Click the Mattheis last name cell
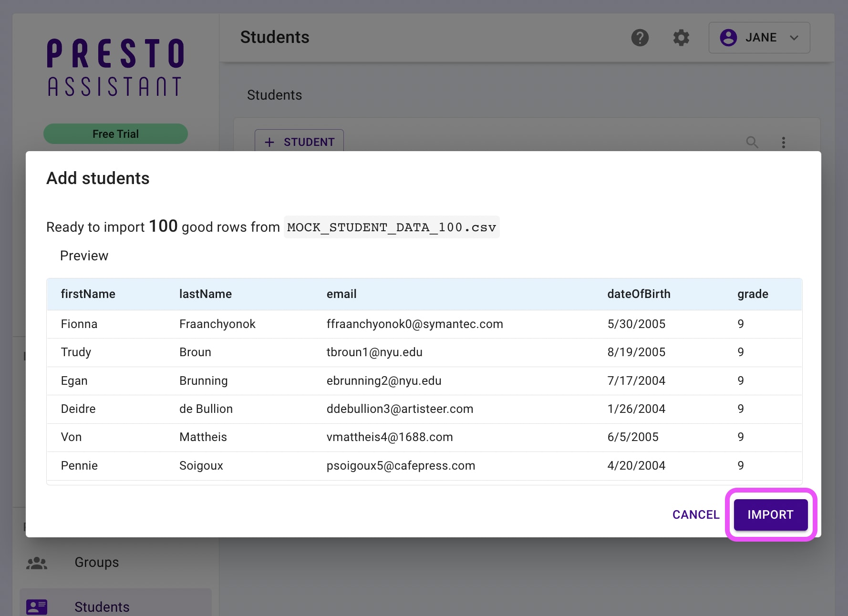 pyautogui.click(x=203, y=437)
